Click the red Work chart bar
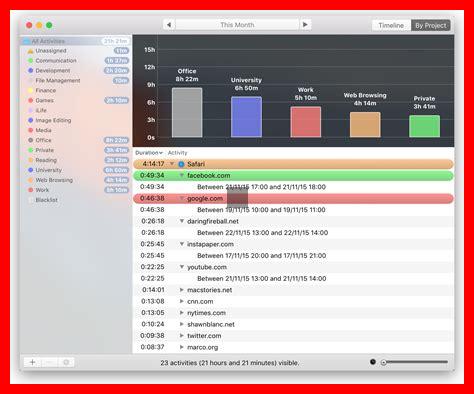Image resolution: width=474 pixels, height=394 pixels. pos(306,122)
